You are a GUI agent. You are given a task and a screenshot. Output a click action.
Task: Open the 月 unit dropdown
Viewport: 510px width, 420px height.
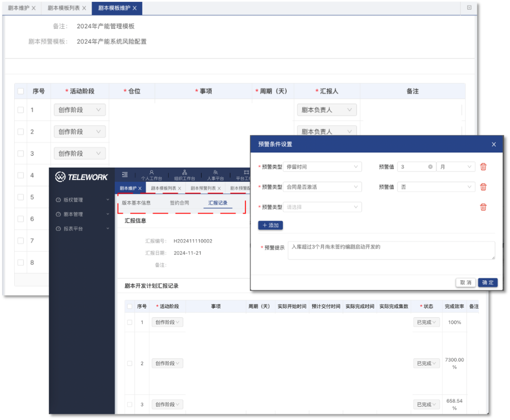tap(456, 167)
